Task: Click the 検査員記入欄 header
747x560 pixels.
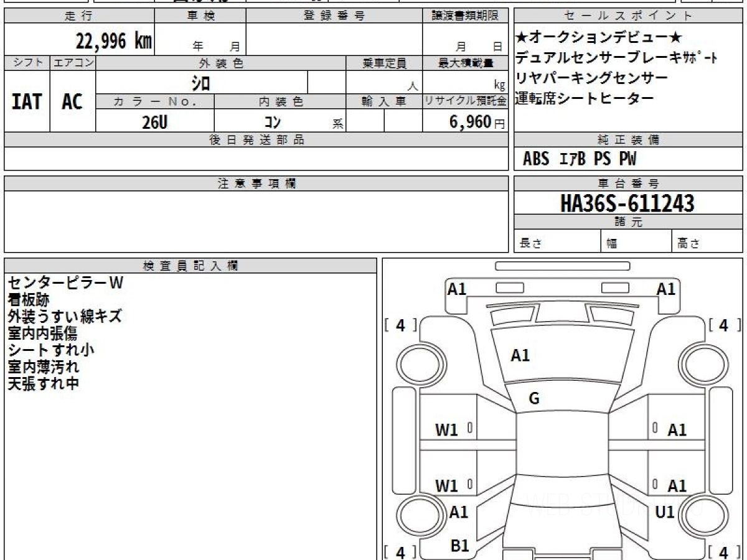Action: tap(190, 266)
